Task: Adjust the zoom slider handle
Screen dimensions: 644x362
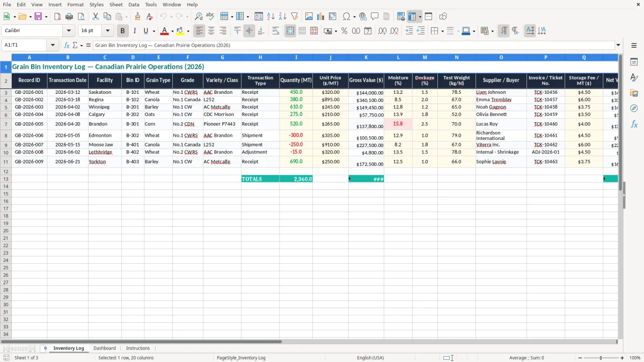Action: [601, 358]
